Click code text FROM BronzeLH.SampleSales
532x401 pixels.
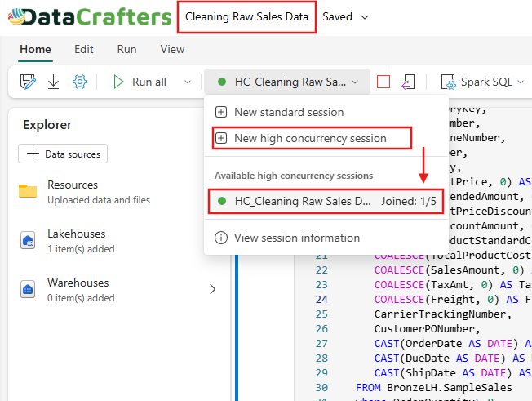click(x=433, y=387)
